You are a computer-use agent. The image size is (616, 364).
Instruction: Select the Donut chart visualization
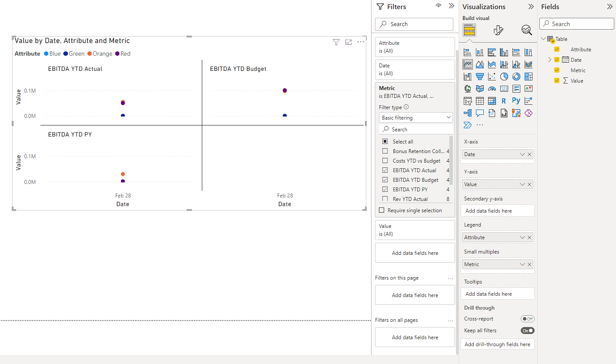click(516, 77)
